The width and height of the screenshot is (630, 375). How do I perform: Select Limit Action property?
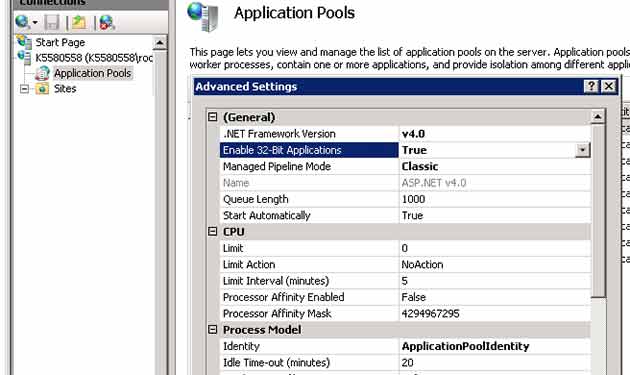pos(309,264)
